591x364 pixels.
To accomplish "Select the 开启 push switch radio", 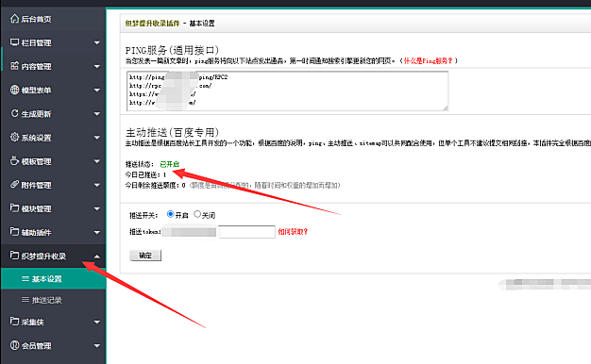I will (x=170, y=214).
